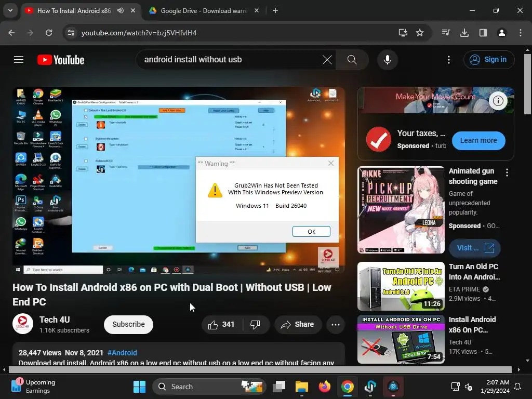
Task: Open File Explorer from taskbar
Action: tap(302, 387)
